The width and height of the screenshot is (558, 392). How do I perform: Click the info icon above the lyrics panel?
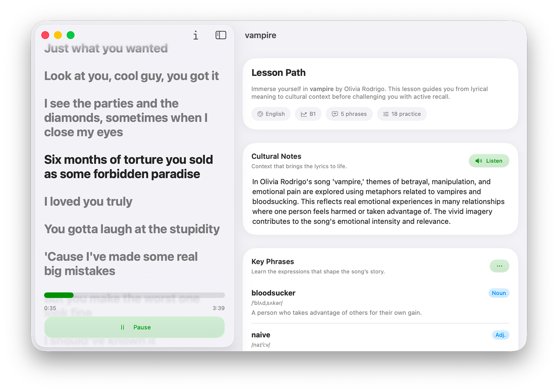[x=195, y=35]
